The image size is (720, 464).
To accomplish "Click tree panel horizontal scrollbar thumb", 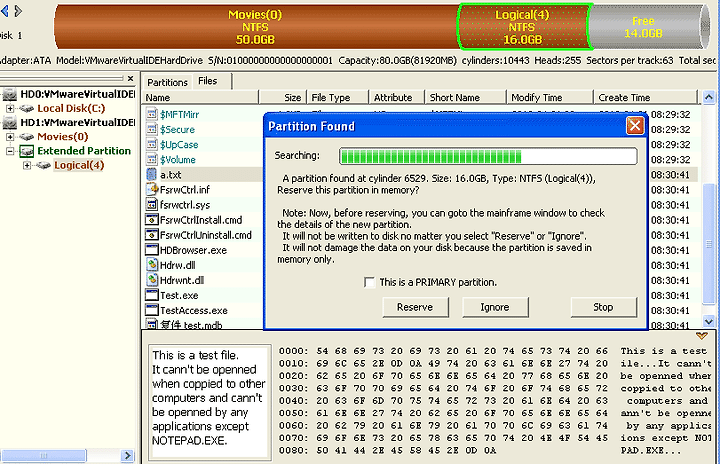I will [x=44, y=456].
